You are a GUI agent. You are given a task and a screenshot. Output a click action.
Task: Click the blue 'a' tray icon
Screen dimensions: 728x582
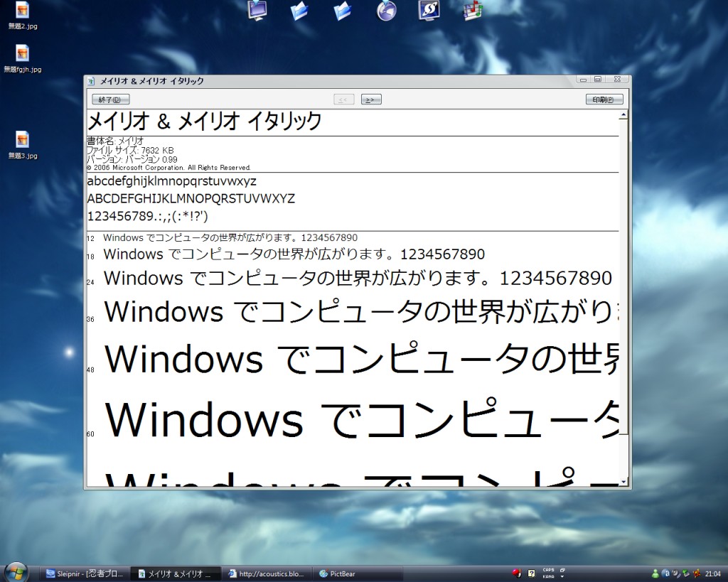(665, 574)
